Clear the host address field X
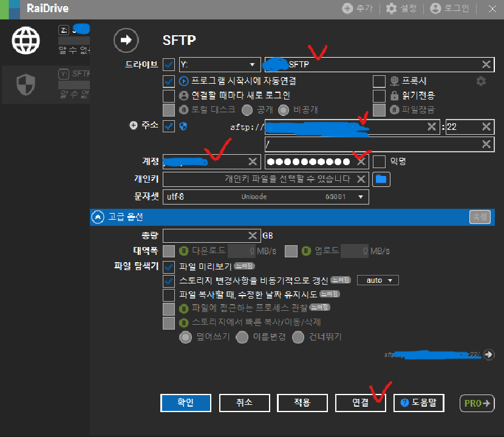Viewport: 504px width, 437px height. point(431,127)
